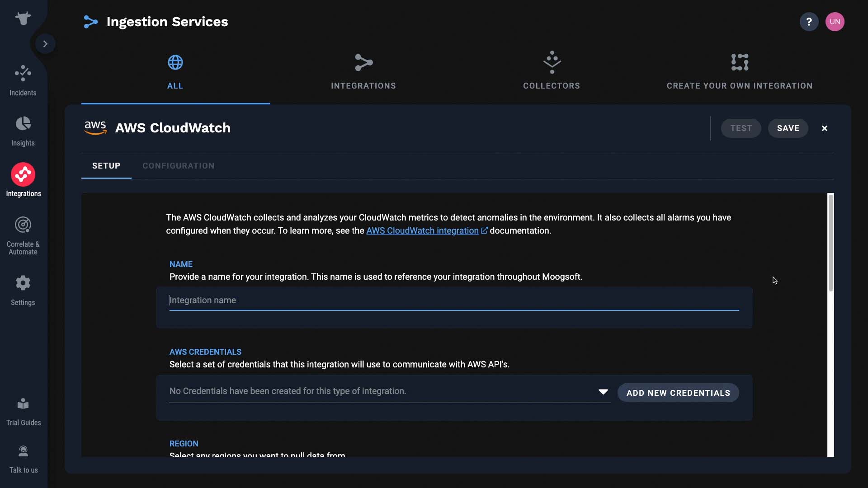Viewport: 868px width, 488px height.
Task: Click the AWS CREDENTIALS section heading
Action: click(x=205, y=352)
